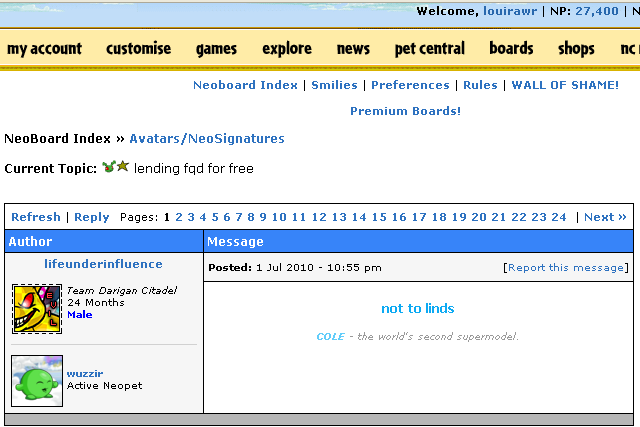Viewport: 640px width, 427px height.
Task: Open the board Rules link
Action: coord(480,85)
